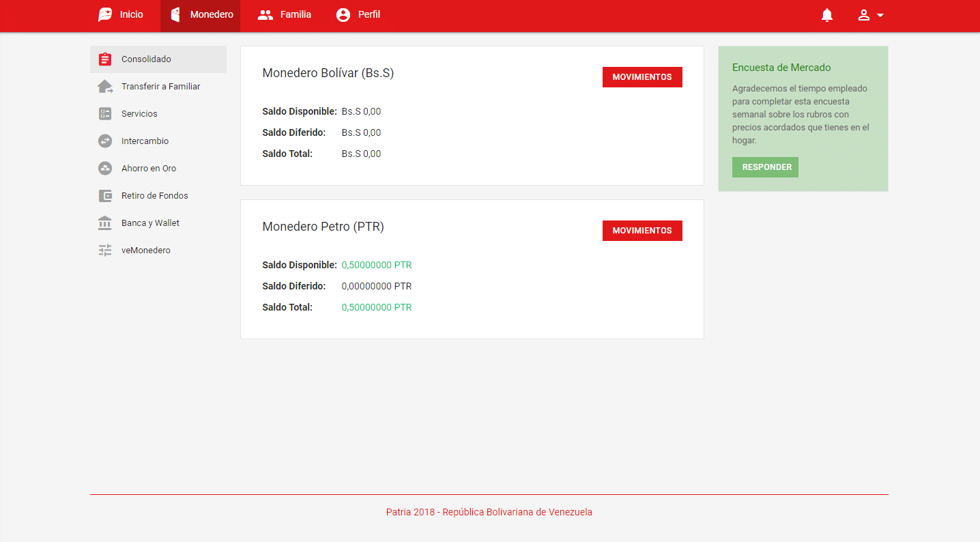Click the veMonedero sliders icon
The height and width of the screenshot is (542, 980).
pyautogui.click(x=105, y=251)
